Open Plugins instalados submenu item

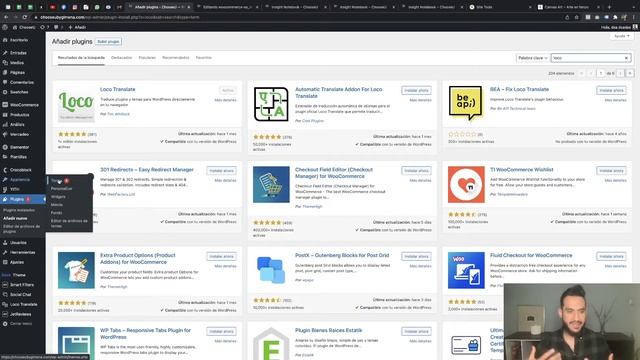19,210
